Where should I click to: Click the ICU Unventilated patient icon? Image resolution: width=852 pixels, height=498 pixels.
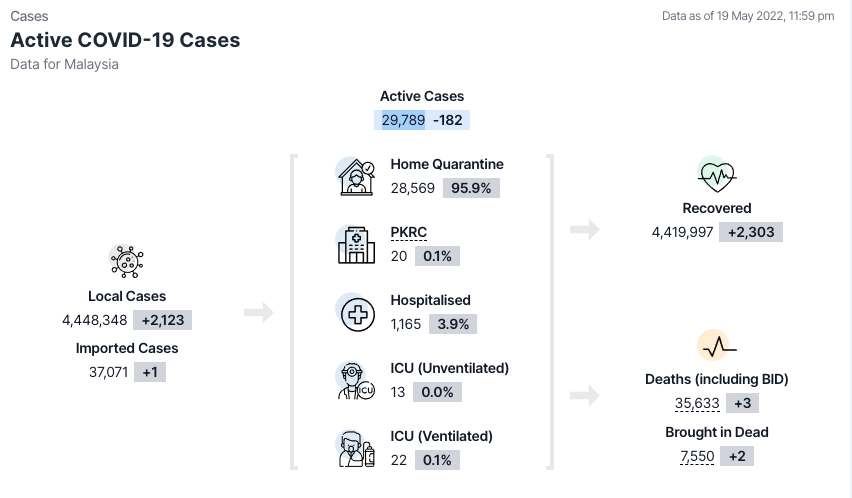click(356, 381)
